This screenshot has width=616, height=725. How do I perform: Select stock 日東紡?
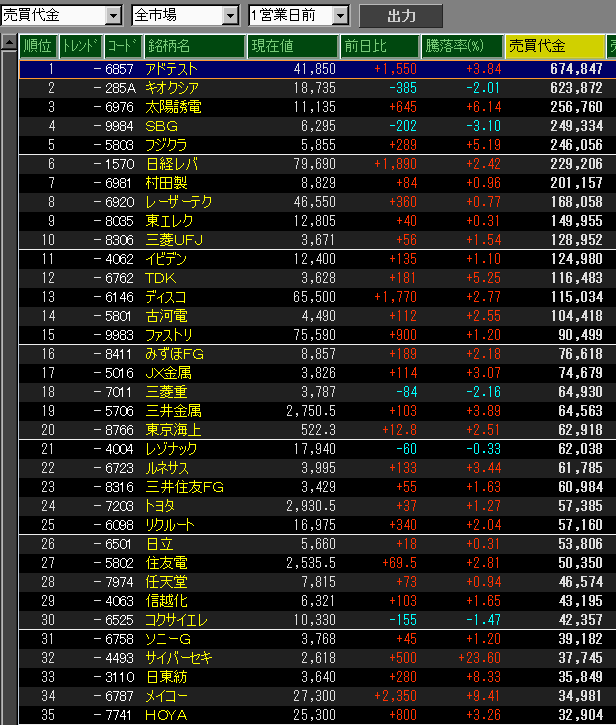166,677
